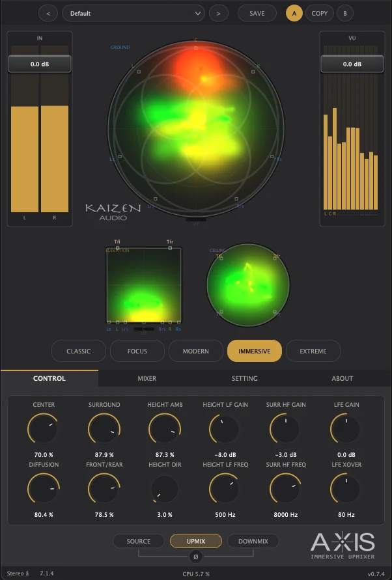Select the IMMERSIVE upmix mode
The image size is (392, 580).
tap(255, 351)
